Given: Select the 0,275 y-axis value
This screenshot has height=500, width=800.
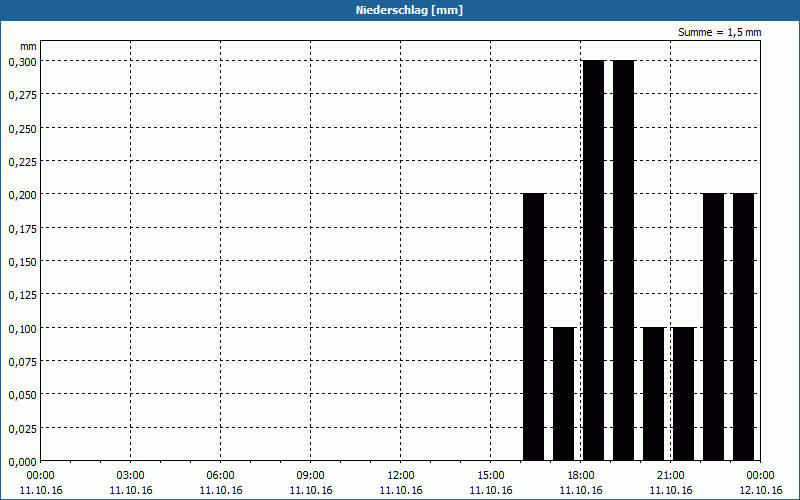Looking at the screenshot, I should pos(22,95).
